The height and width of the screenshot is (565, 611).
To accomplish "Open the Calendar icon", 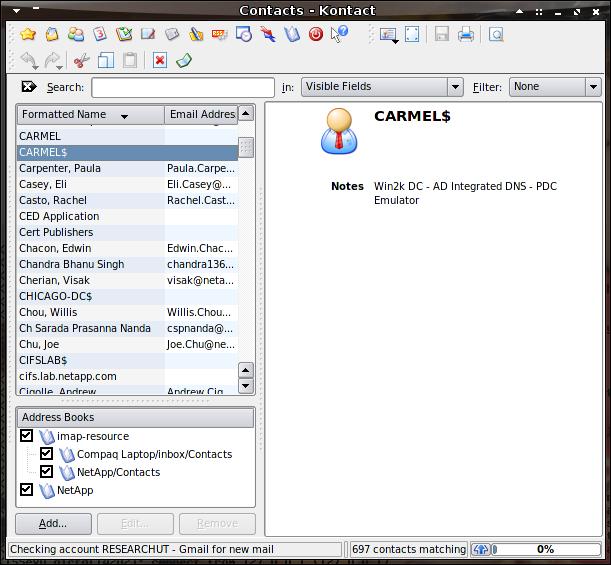I will point(100,34).
